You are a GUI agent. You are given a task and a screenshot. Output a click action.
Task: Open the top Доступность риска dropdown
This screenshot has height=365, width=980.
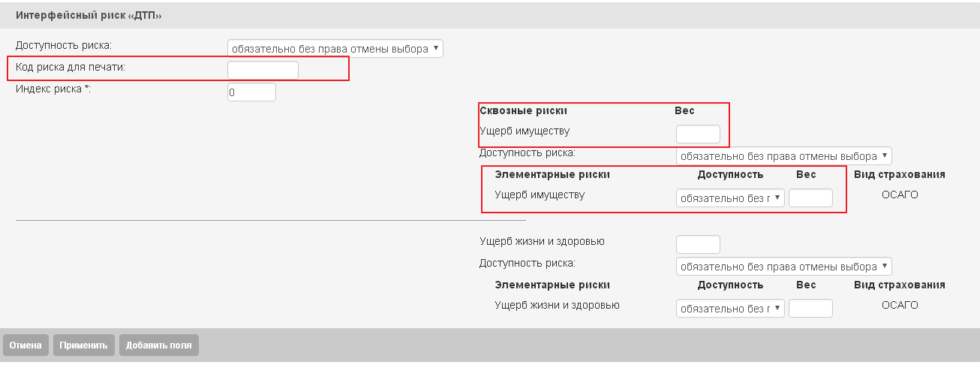335,49
